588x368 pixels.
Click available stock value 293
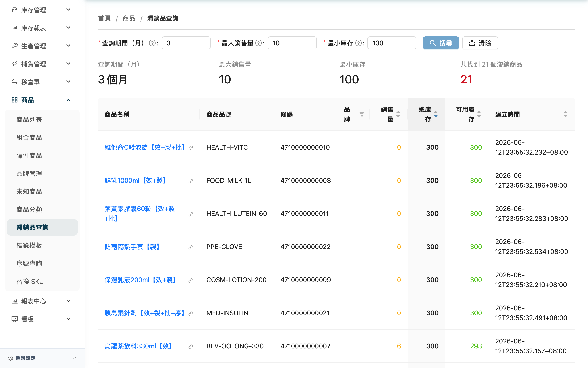coord(476,346)
